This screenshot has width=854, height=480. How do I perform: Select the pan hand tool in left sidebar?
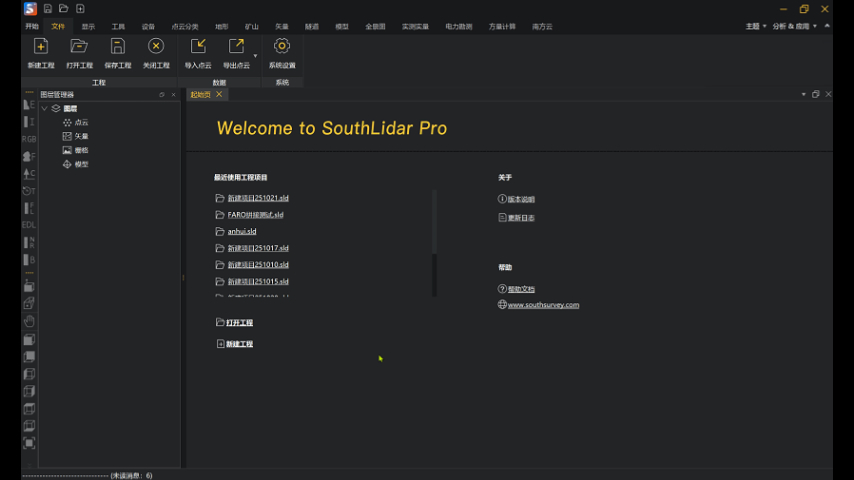click(29, 321)
